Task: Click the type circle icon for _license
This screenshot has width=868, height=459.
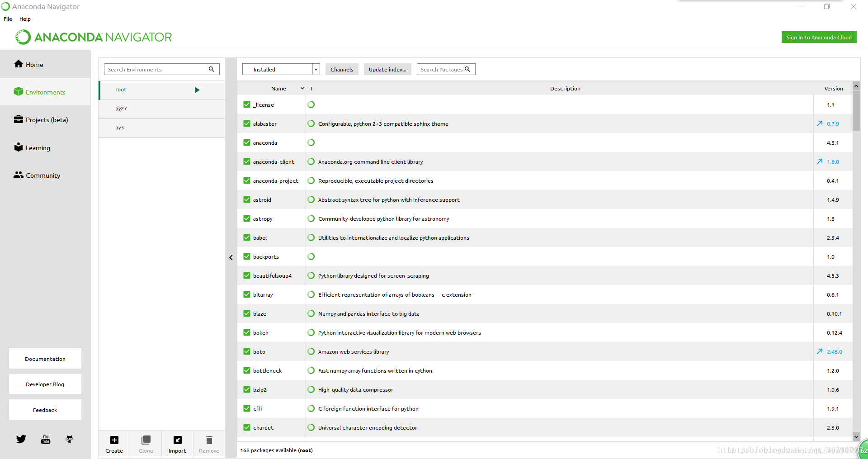Action: click(x=311, y=104)
